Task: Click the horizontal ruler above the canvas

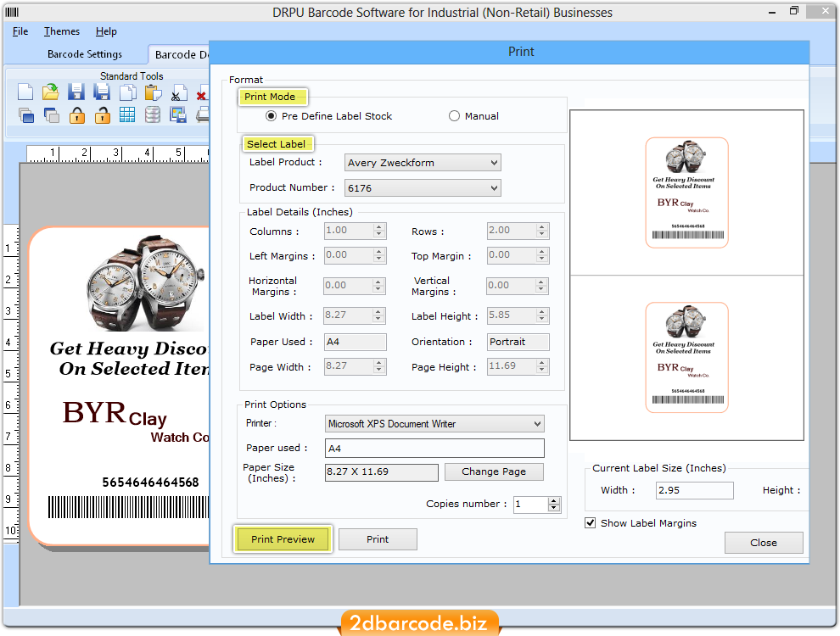Action: (x=118, y=153)
